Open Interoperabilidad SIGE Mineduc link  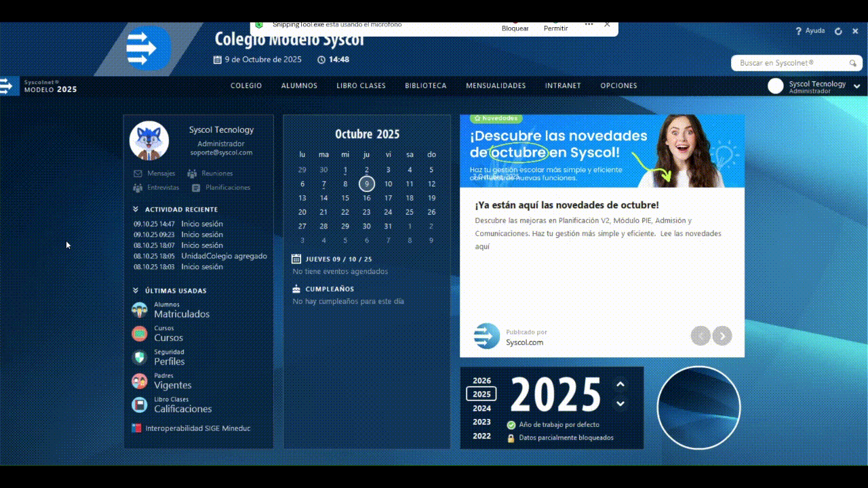pyautogui.click(x=198, y=428)
